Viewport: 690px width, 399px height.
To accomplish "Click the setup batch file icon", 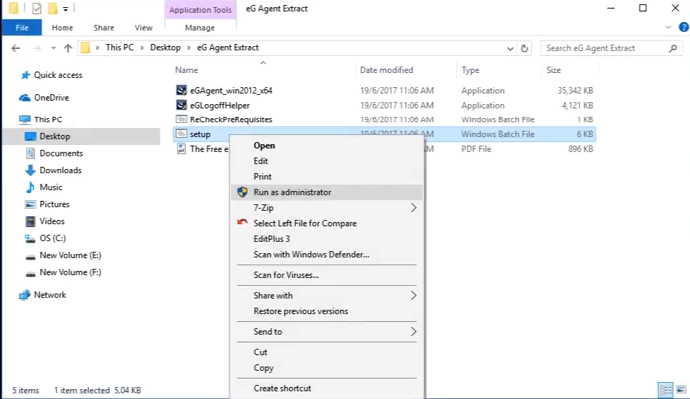I will 181,134.
